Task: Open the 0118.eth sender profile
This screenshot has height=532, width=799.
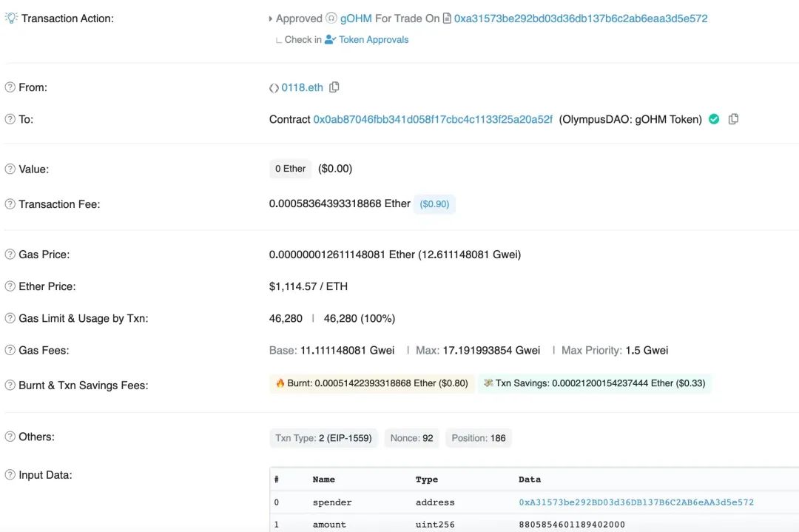Action: click(x=302, y=87)
